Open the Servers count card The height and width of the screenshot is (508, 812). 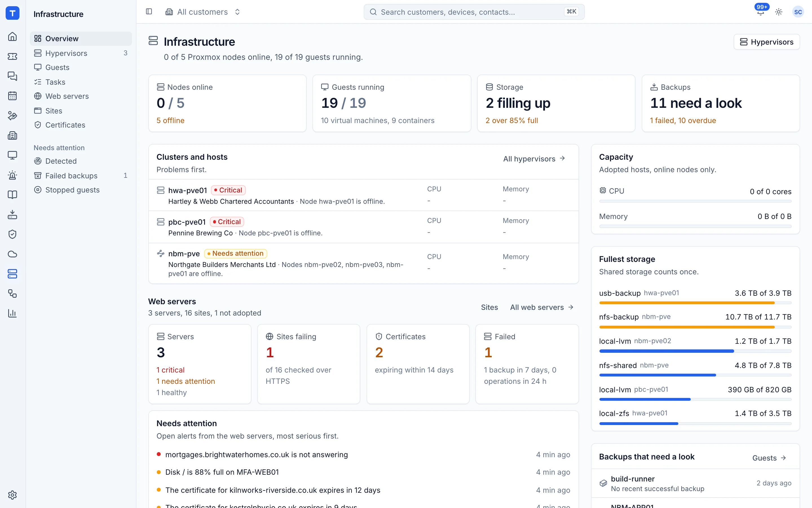pos(200,364)
